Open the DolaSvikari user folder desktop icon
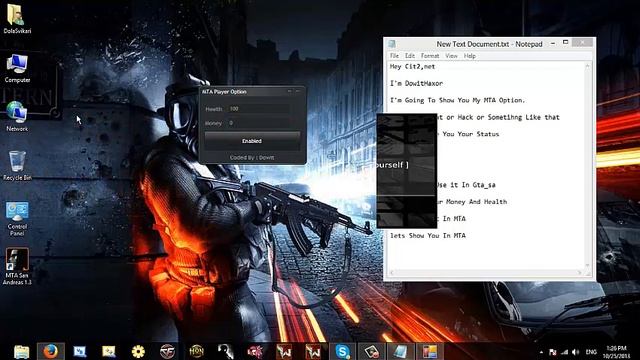Viewport: 640px width, 360px height. click(x=16, y=19)
